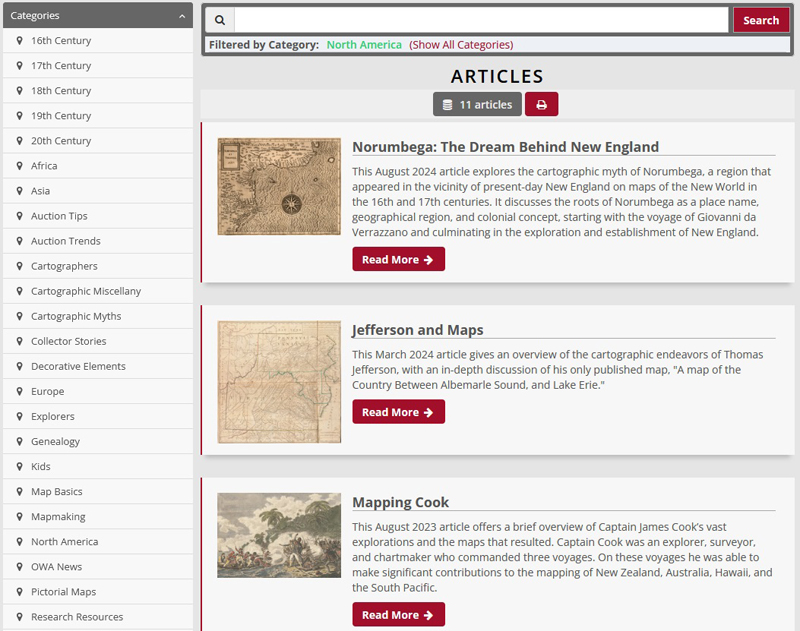Screen dimensions: 800x631
Task: Click inside the article search input field
Action: pyautogui.click(x=481, y=20)
